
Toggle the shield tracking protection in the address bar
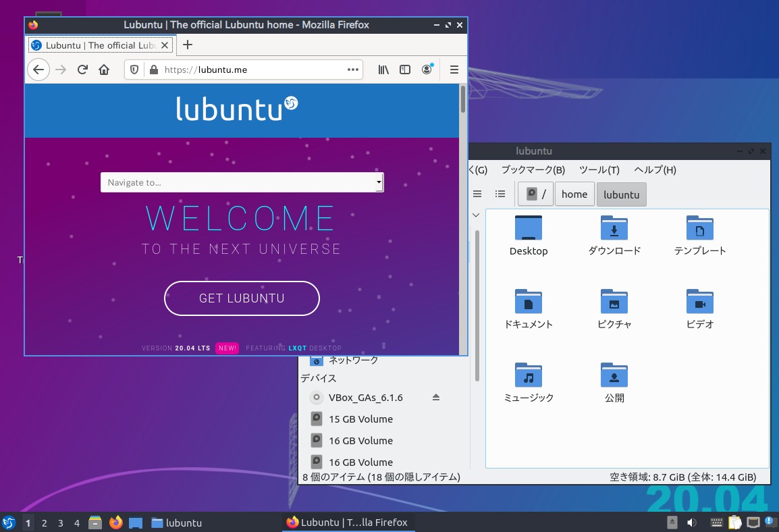(135, 70)
